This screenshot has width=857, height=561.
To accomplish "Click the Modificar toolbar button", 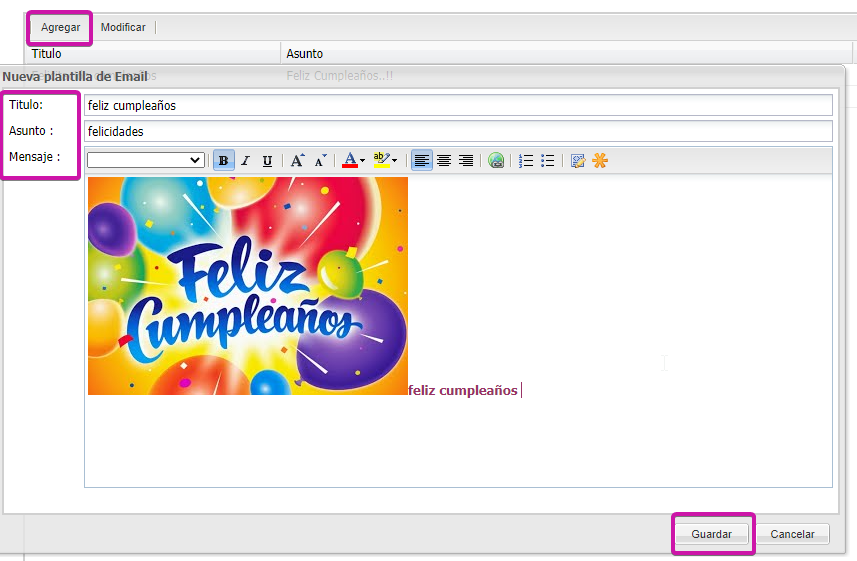I will 123,27.
